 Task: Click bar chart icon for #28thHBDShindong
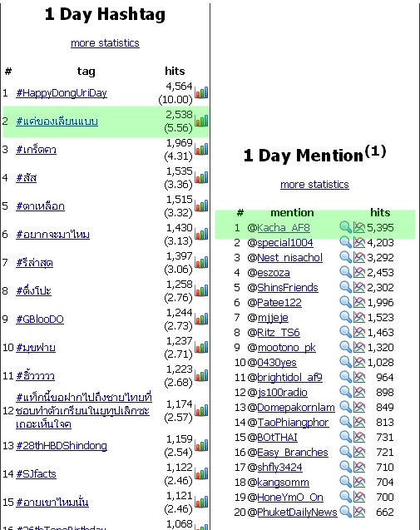click(x=201, y=445)
